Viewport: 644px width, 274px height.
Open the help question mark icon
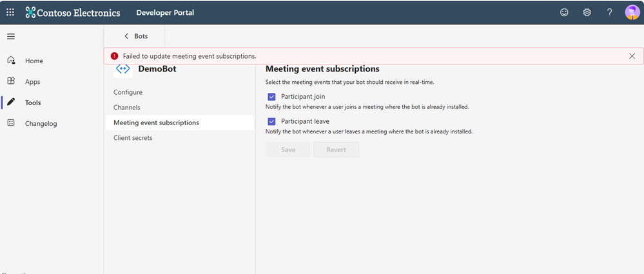click(609, 12)
